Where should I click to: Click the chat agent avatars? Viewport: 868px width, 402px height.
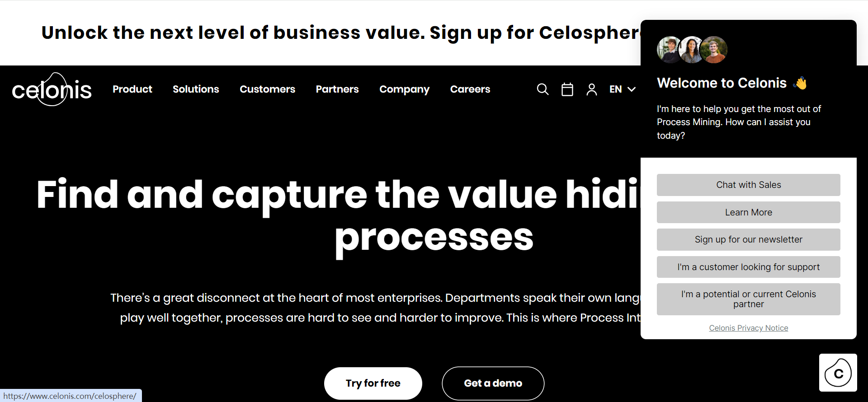[x=692, y=50]
